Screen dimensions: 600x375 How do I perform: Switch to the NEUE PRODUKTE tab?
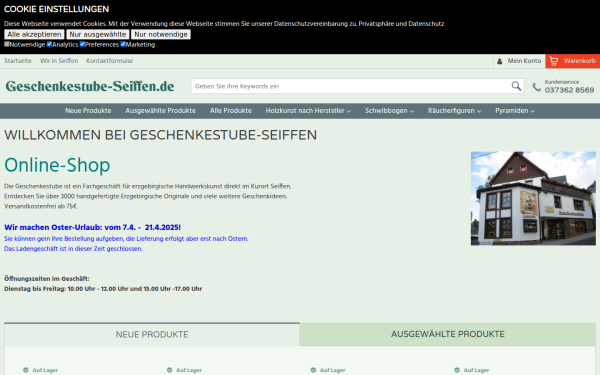pyautogui.click(x=152, y=334)
